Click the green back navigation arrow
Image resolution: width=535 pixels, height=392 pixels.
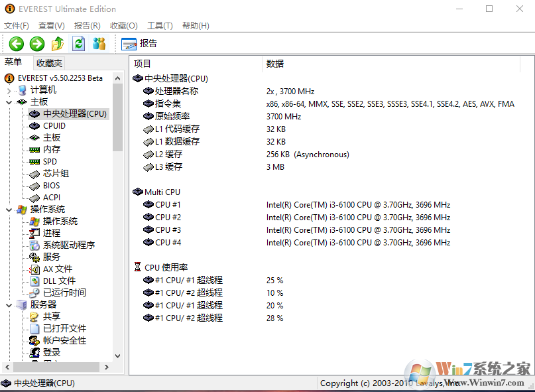15,44
